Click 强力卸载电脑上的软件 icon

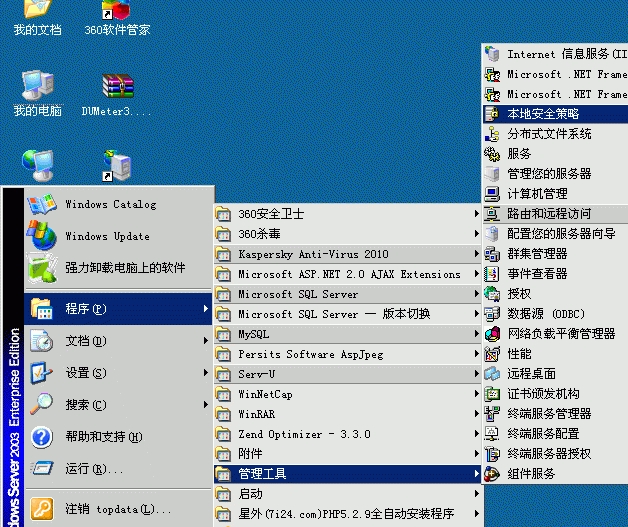41,267
